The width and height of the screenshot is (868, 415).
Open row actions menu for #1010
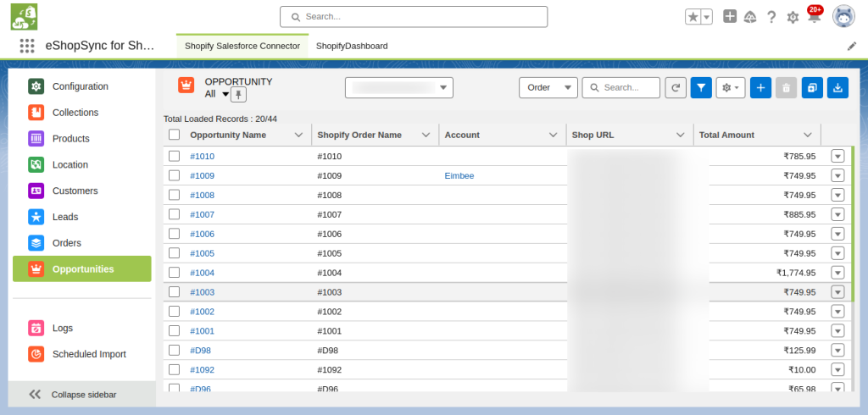coord(837,156)
